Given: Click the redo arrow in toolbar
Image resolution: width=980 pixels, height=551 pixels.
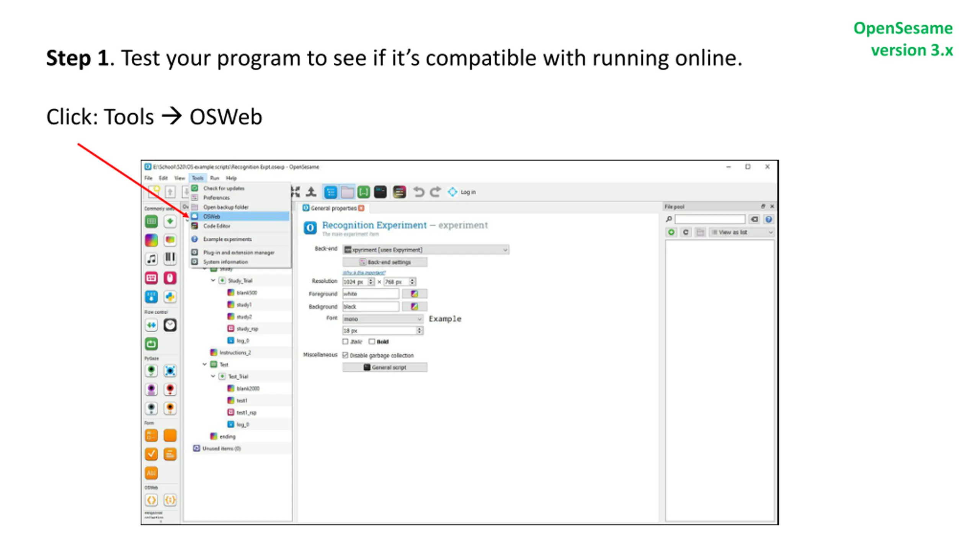Looking at the screenshot, I should pyautogui.click(x=436, y=192).
